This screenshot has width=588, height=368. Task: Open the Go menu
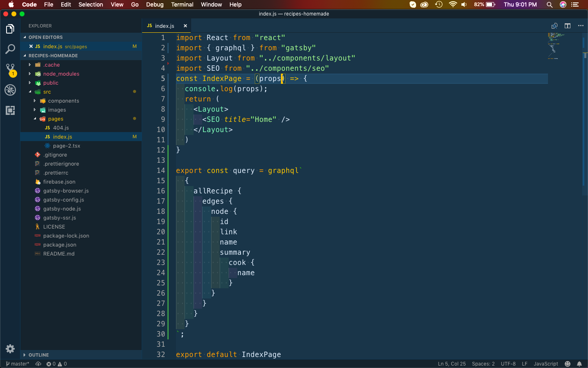135,4
